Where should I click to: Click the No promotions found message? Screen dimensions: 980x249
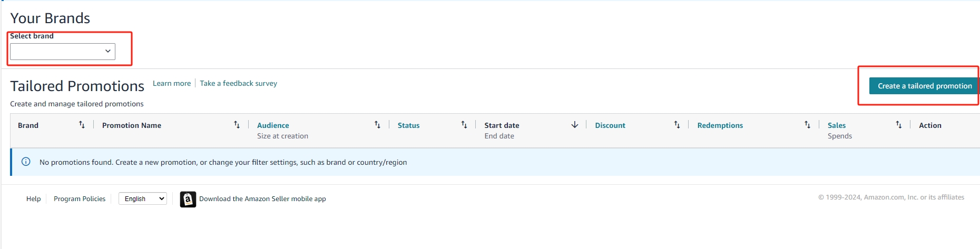[223, 162]
